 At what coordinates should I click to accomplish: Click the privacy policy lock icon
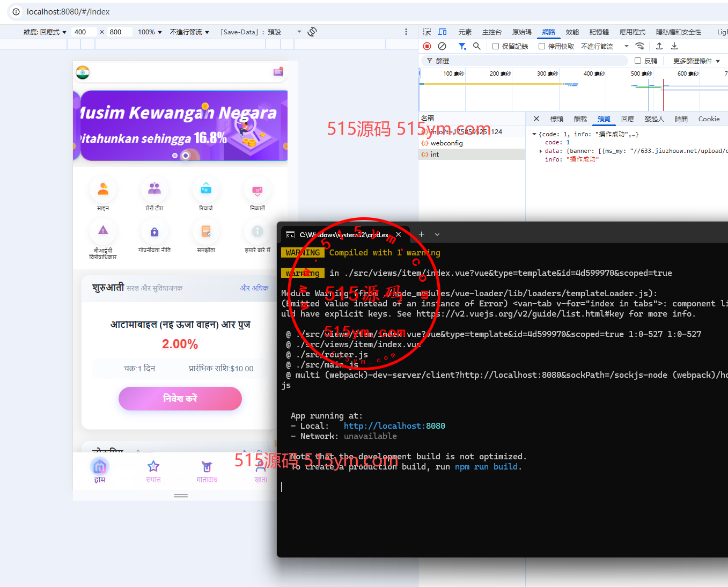tap(155, 232)
